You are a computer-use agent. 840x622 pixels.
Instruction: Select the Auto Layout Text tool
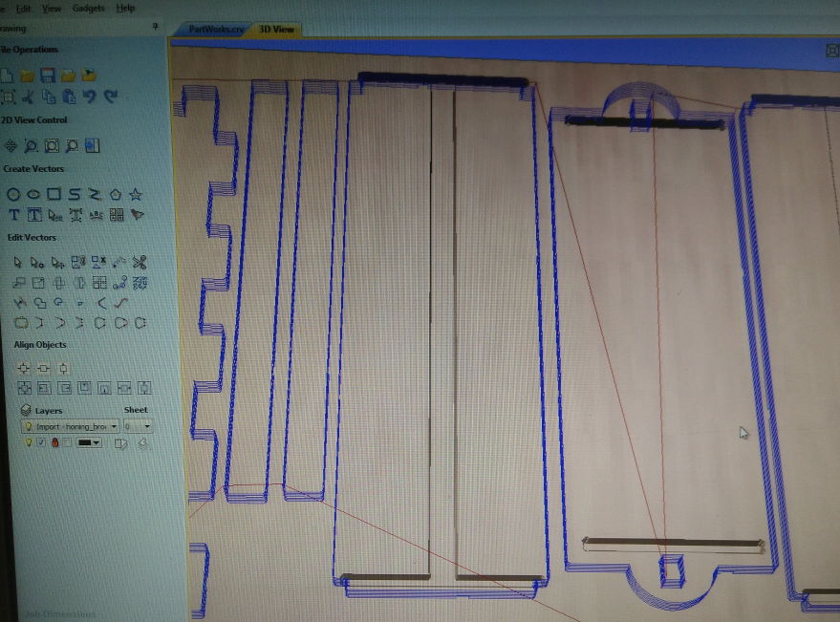34,215
